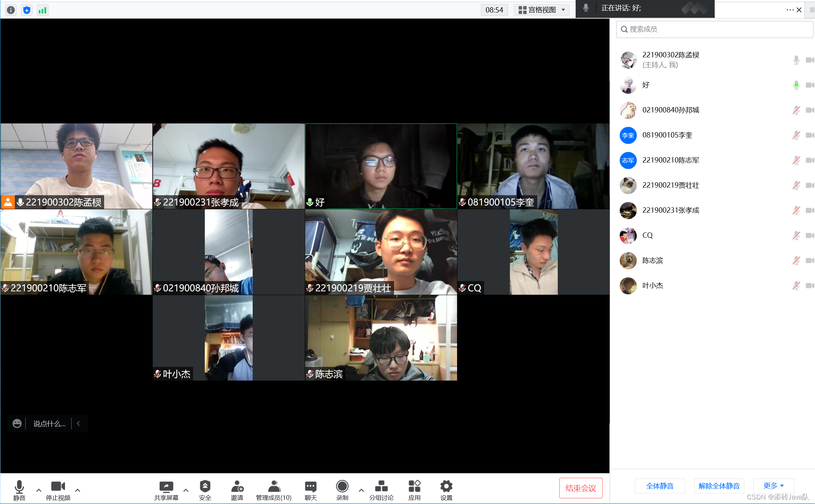815x504 pixels.
Task: Toggle microphone for participant 021900840孙邦城
Action: 796,110
